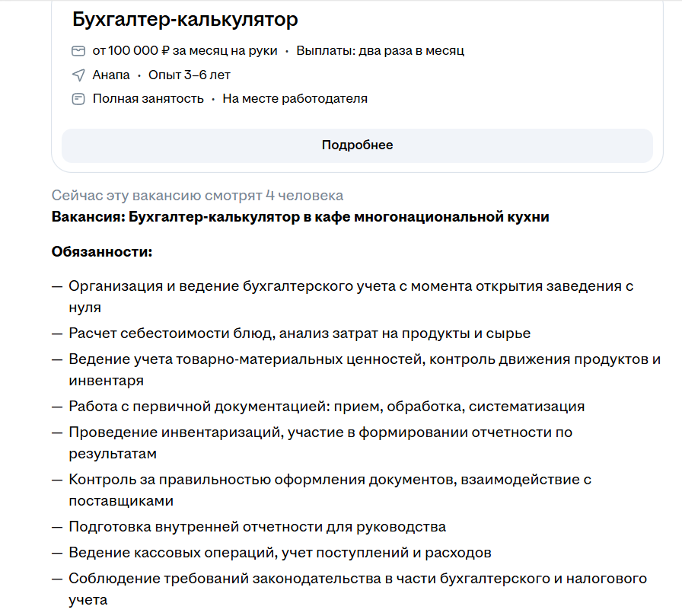Screen dimensions: 682x616
Task: Click the location paper-plane icon near Анапа
Action: tap(78, 75)
